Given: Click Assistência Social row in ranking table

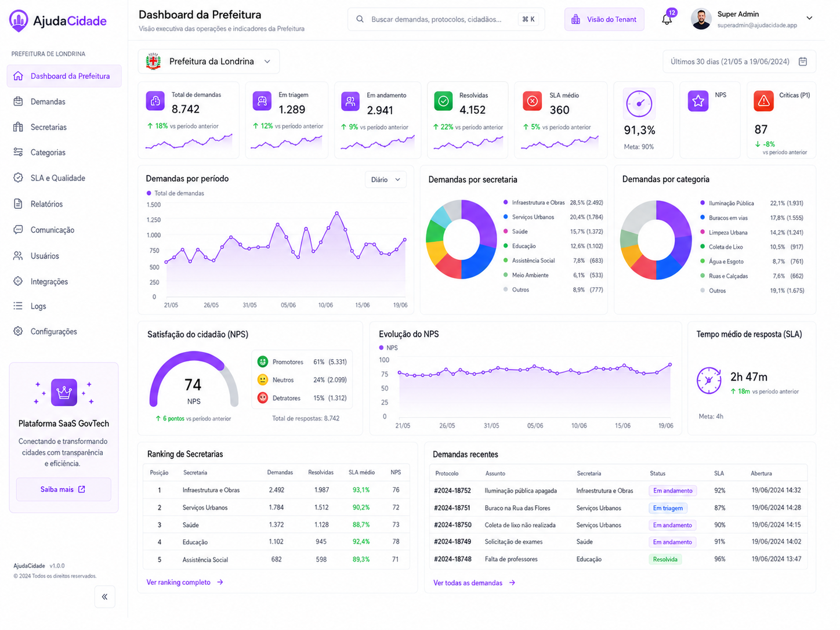Looking at the screenshot, I should click(x=276, y=560).
